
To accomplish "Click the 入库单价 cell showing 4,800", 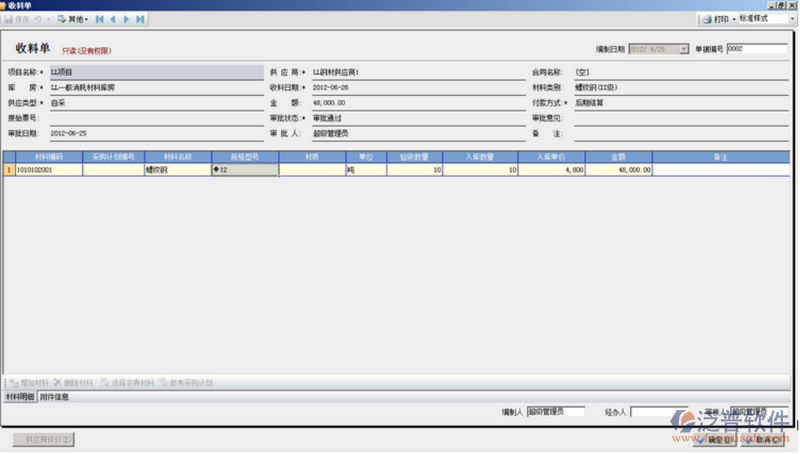I will click(552, 170).
